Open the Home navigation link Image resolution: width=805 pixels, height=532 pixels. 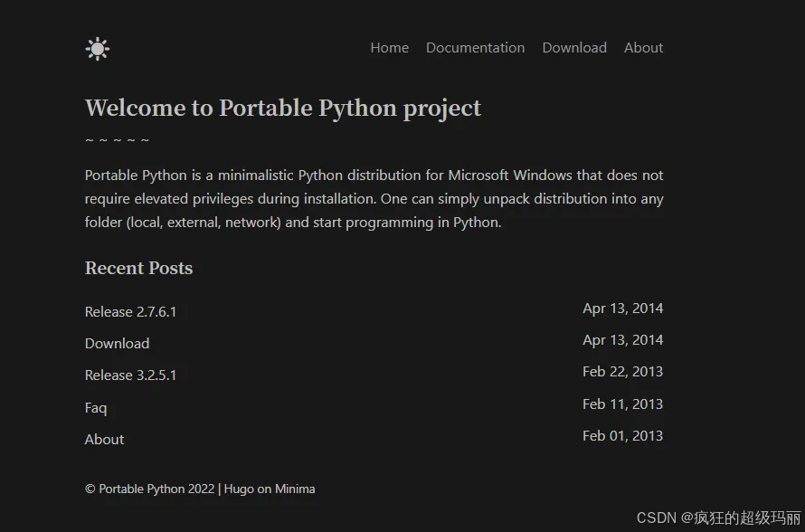[389, 48]
